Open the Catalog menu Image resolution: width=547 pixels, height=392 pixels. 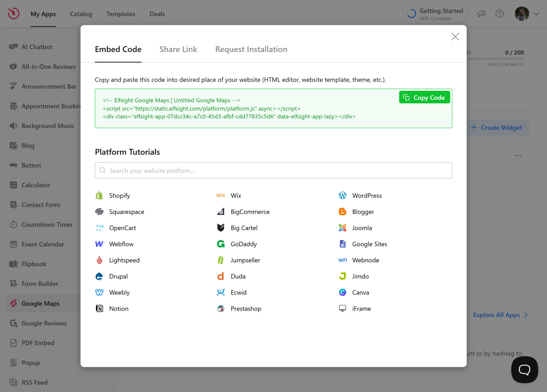(81, 14)
